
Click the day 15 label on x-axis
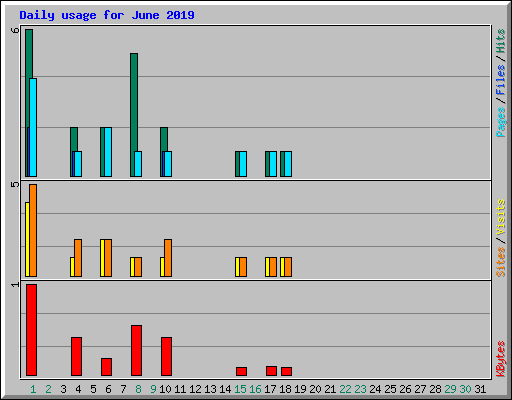[240, 389]
